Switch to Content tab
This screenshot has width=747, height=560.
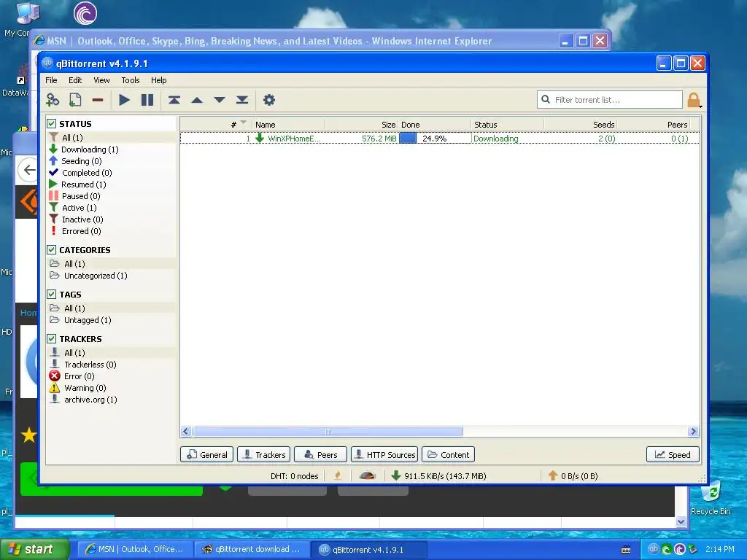pyautogui.click(x=448, y=455)
